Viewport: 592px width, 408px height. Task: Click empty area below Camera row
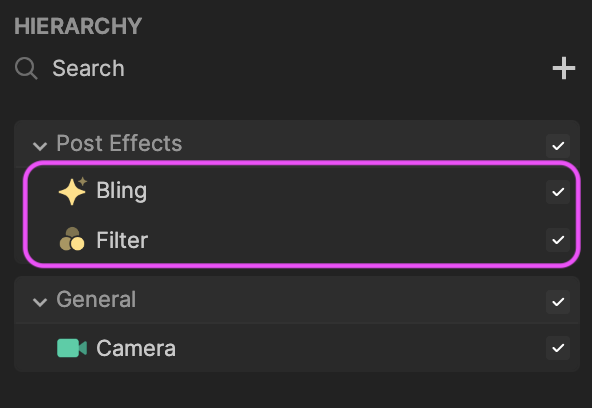(x=297, y=390)
